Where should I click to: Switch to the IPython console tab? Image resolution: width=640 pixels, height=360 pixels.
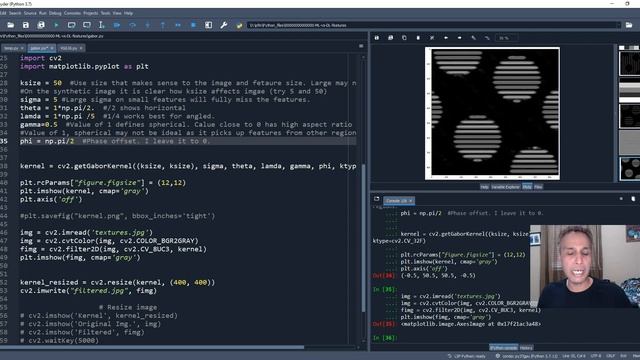pos(503,348)
